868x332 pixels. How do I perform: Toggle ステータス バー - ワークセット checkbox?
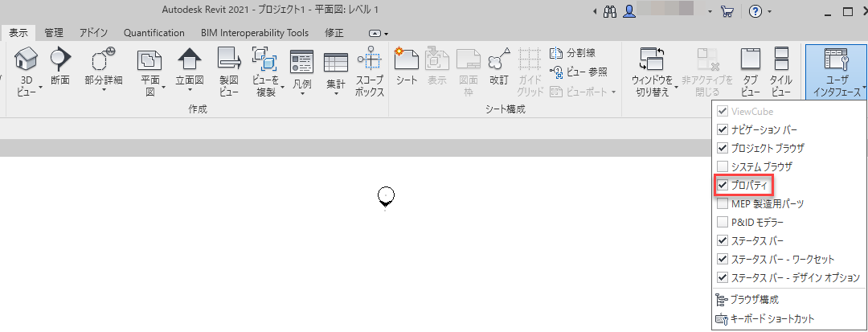click(x=722, y=259)
